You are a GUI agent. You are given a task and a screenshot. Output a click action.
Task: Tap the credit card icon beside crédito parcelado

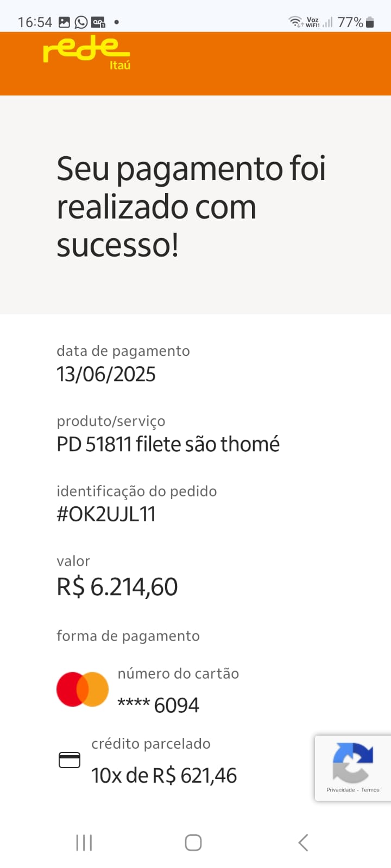pyautogui.click(x=70, y=760)
